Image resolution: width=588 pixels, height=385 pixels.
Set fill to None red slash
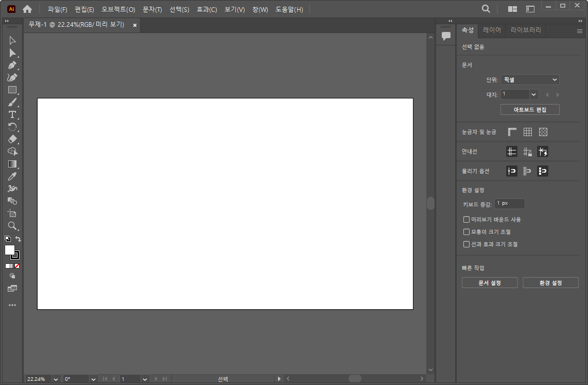17,266
